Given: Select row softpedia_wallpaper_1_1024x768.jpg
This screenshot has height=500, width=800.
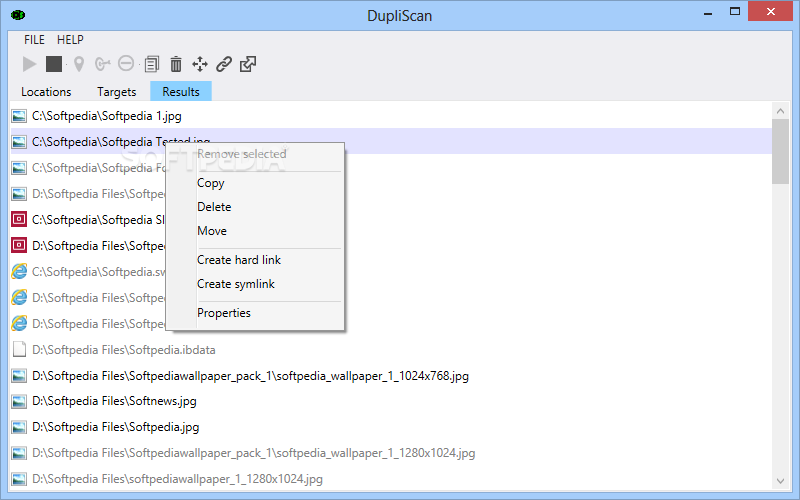Looking at the screenshot, I should [x=391, y=376].
